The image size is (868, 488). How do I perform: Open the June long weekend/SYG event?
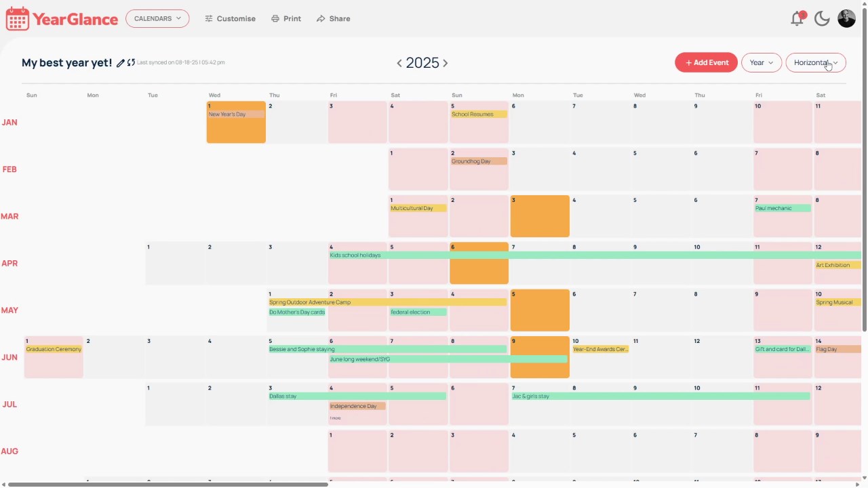[448, 359]
